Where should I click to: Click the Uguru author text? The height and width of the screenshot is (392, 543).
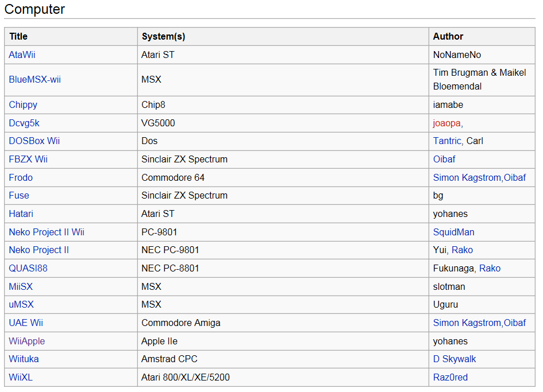point(445,304)
